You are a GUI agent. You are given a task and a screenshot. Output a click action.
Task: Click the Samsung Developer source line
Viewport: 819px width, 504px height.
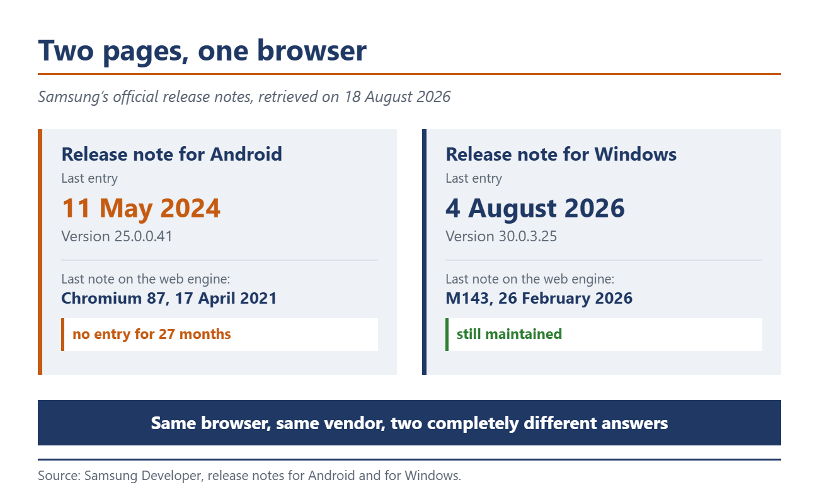pos(249,476)
